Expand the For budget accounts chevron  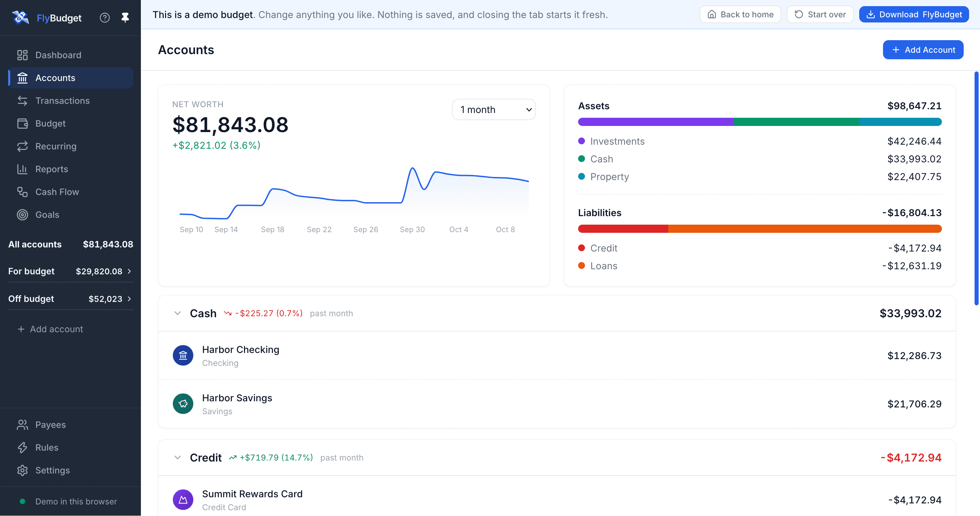click(x=129, y=272)
